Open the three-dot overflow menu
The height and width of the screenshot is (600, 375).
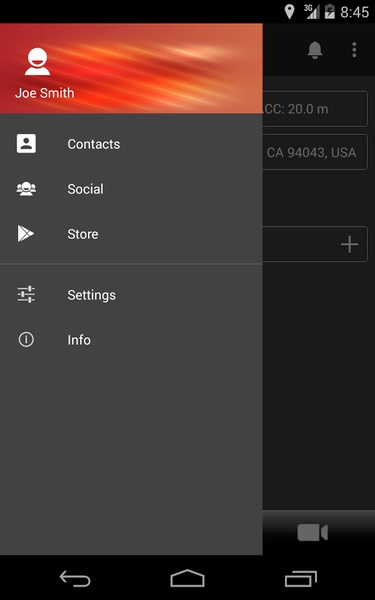(x=354, y=50)
